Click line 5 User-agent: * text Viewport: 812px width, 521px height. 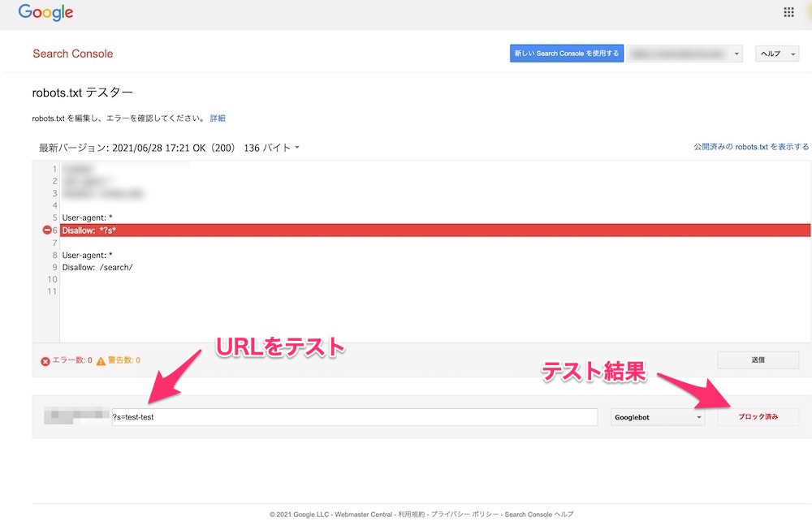pos(87,217)
